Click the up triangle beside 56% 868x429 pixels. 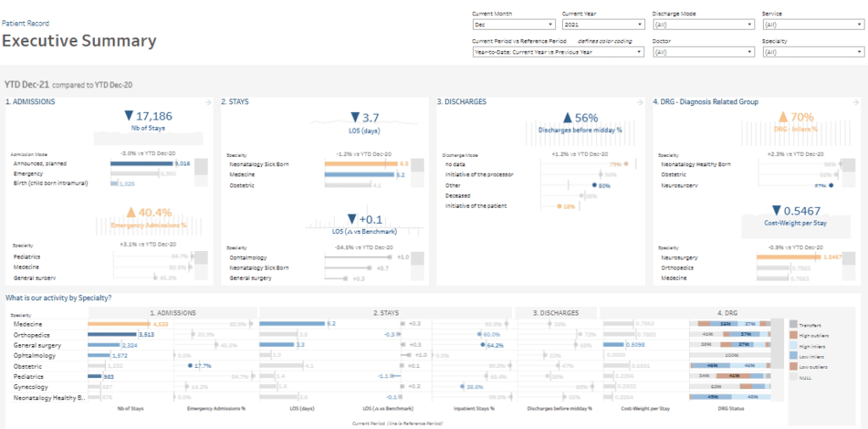pos(566,118)
